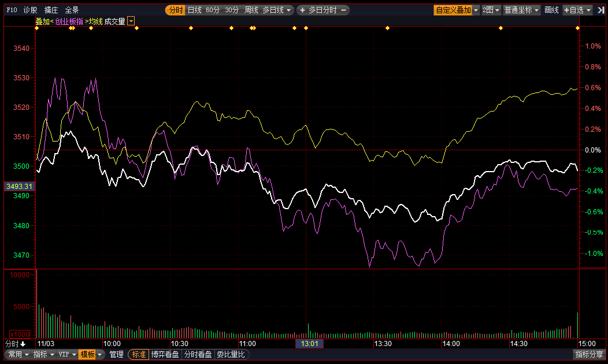Image resolution: width=608 pixels, height=364 pixels.
Task: Switch to 分时 intraday chart mode
Action: point(175,10)
